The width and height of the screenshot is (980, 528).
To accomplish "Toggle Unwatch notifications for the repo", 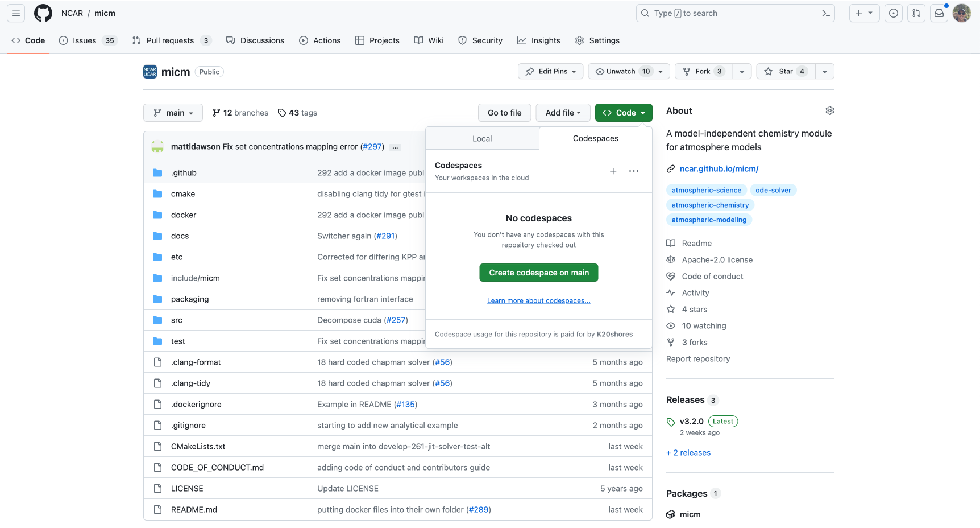I will point(621,71).
